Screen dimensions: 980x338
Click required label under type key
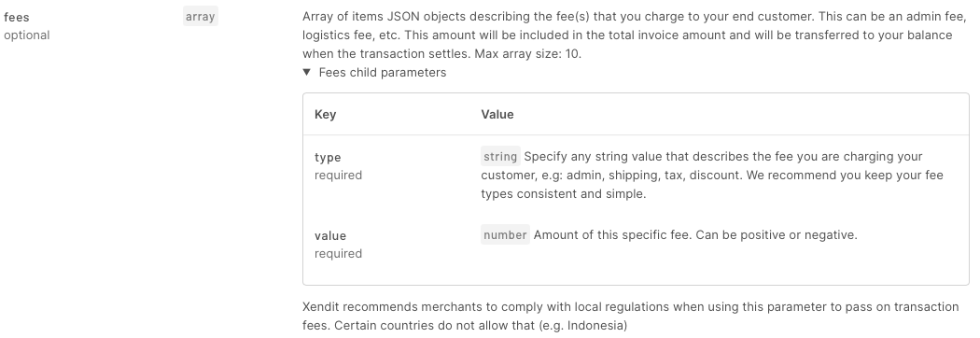tap(338, 175)
